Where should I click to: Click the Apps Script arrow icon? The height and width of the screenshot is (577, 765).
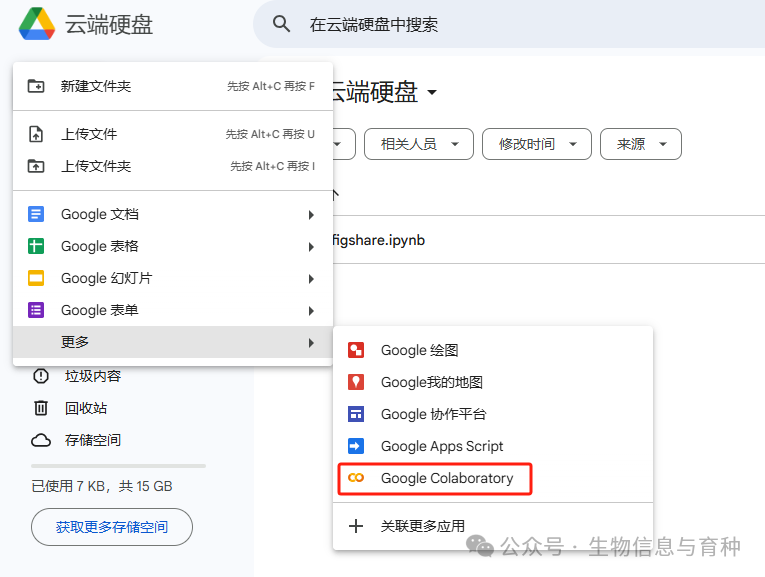356,446
